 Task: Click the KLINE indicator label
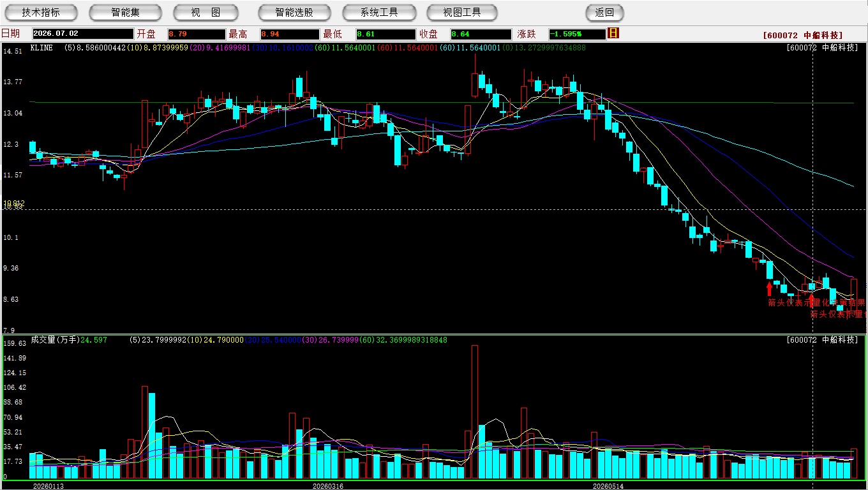click(x=41, y=48)
